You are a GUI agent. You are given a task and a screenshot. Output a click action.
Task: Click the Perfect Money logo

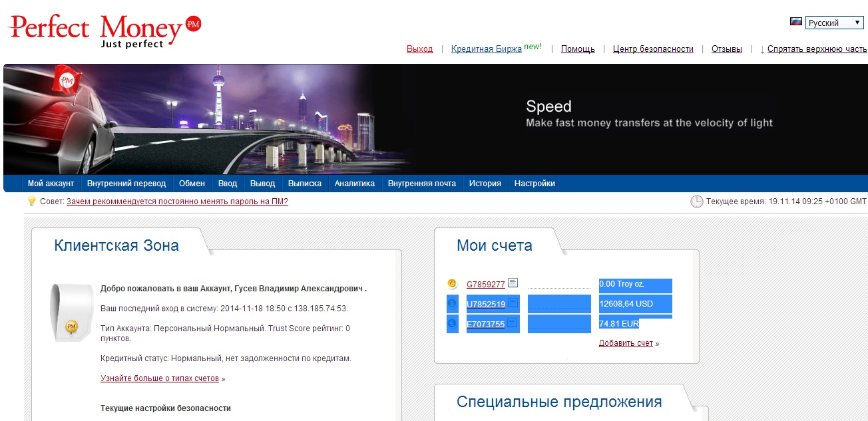tap(105, 31)
